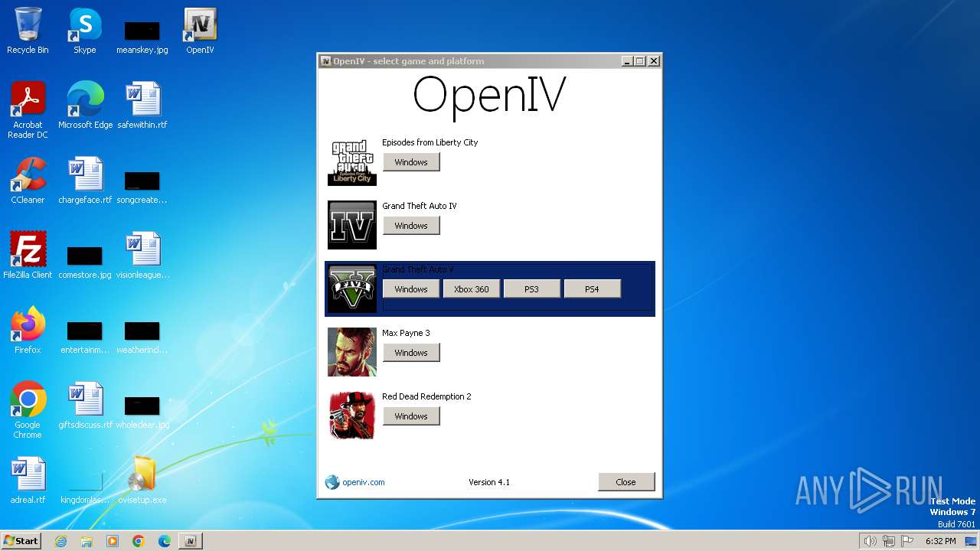
Task: Visit the openiv.com link
Action: click(363, 482)
